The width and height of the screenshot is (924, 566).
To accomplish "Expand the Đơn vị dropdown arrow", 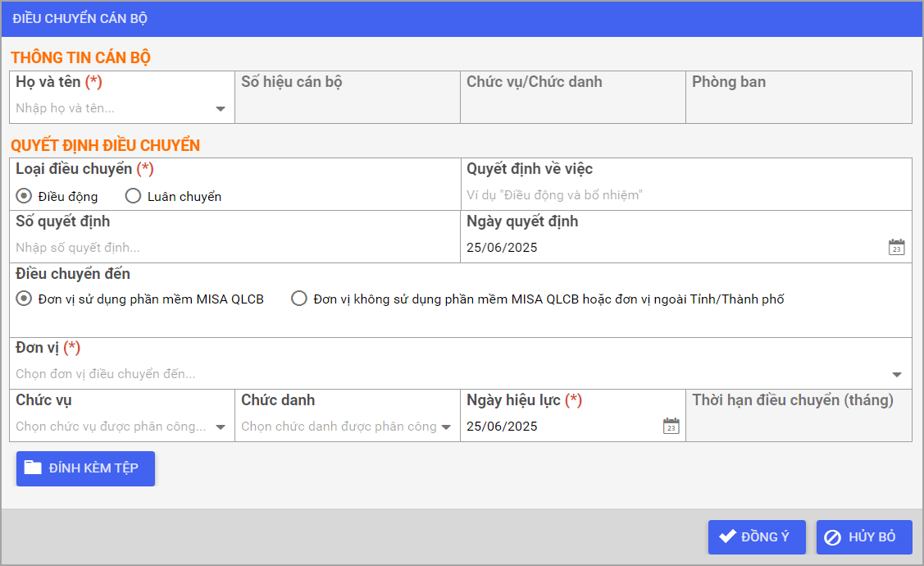I will [897, 375].
